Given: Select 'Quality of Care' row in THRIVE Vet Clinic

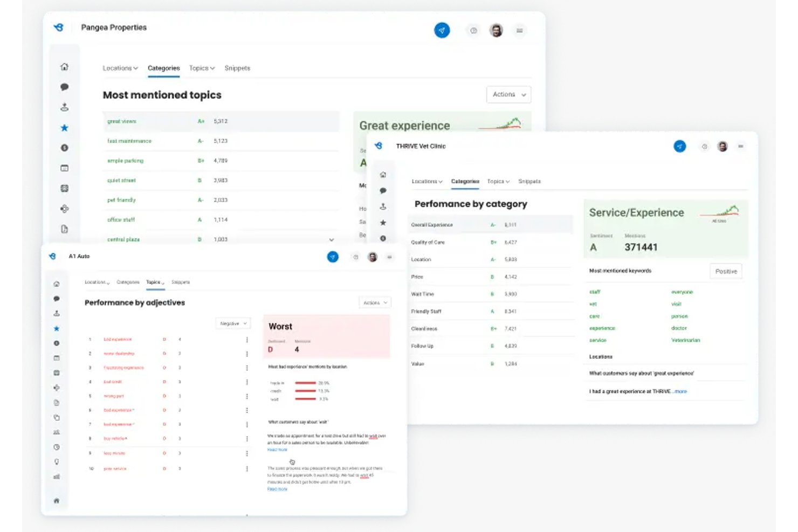Looking at the screenshot, I should click(490, 243).
